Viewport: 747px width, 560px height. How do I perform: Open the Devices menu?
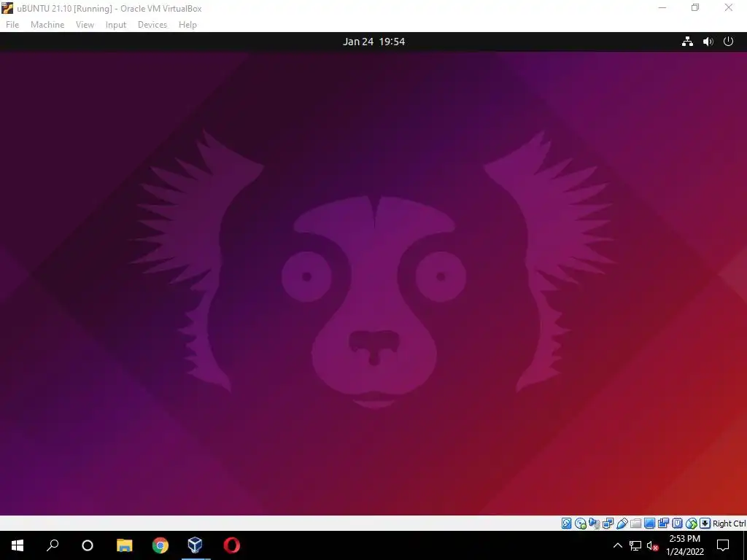click(152, 25)
